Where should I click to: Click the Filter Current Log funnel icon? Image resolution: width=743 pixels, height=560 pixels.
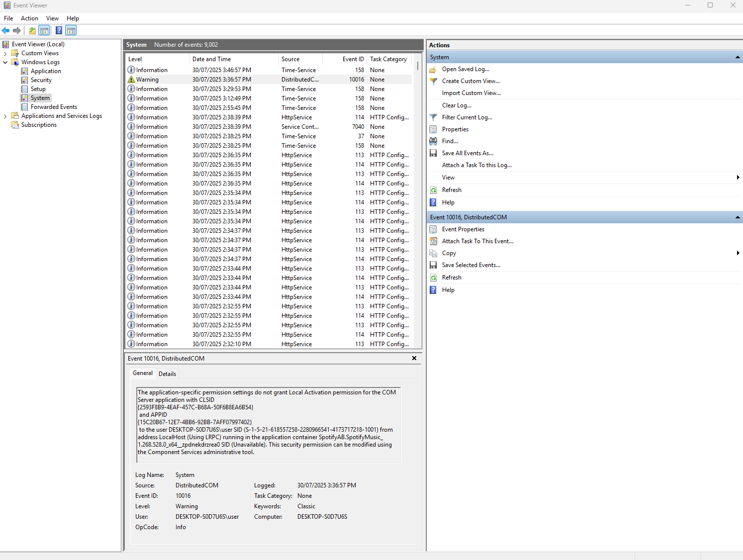(x=433, y=117)
